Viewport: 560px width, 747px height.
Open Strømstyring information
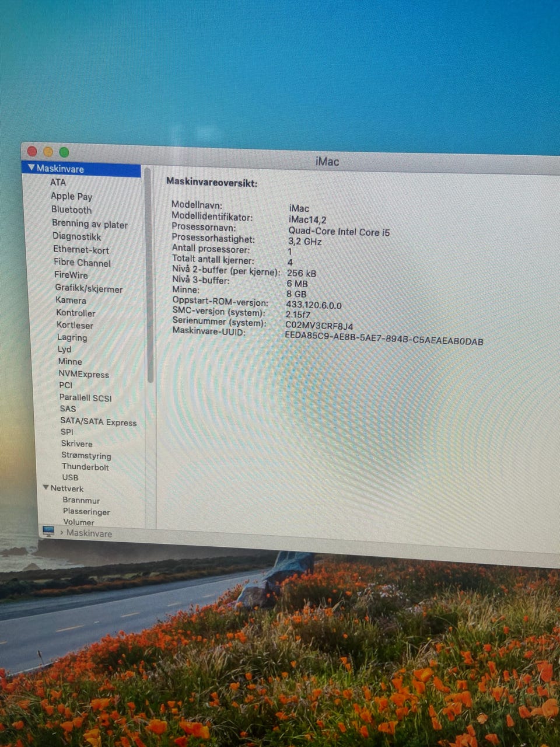click(86, 455)
